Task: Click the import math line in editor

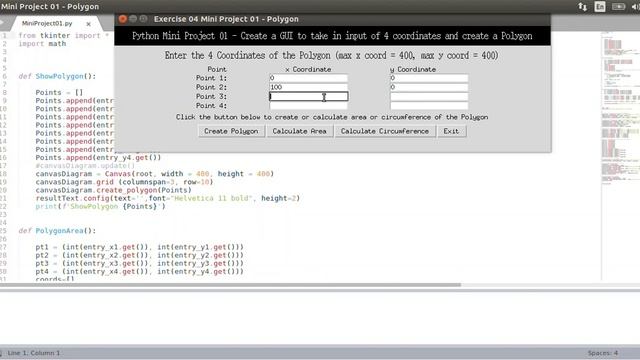Action: [x=42, y=44]
